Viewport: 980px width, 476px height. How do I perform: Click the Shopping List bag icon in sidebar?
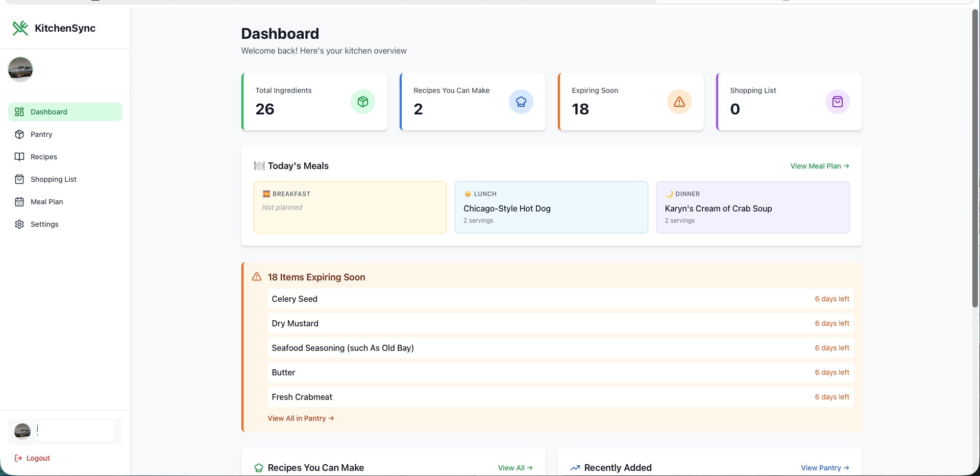click(19, 179)
